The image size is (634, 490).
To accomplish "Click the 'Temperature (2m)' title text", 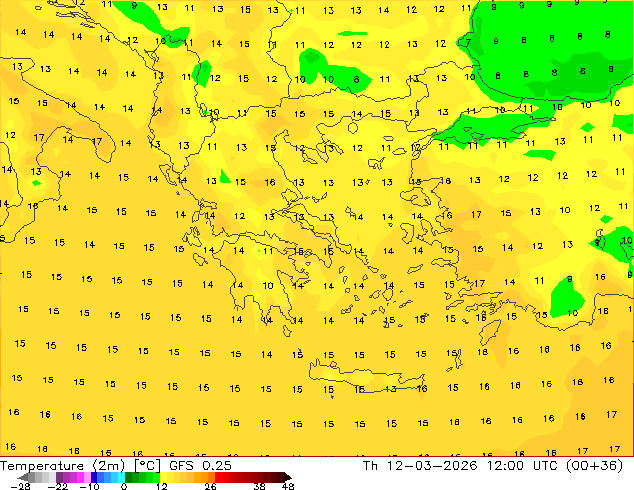I will point(62,466).
